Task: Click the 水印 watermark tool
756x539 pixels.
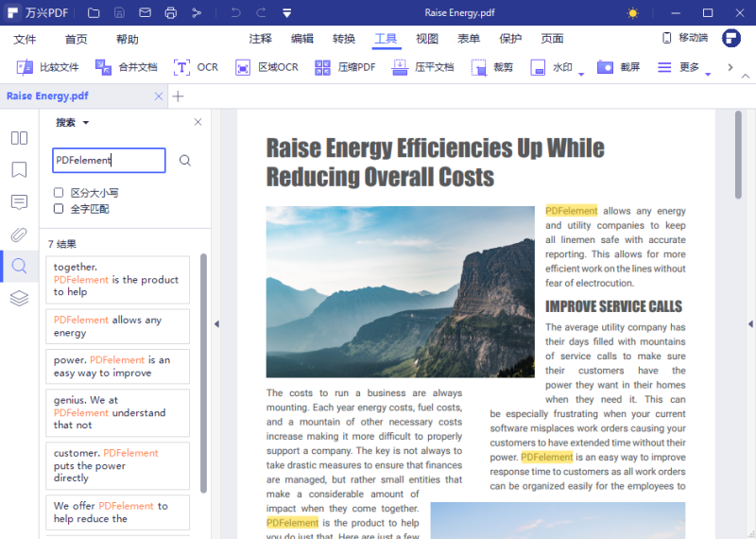Action: [x=552, y=67]
